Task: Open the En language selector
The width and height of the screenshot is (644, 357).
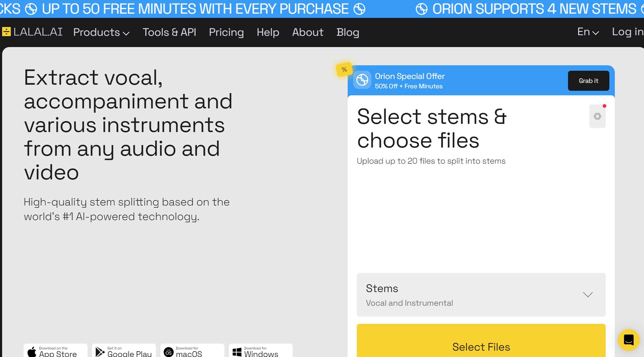Action: tap(588, 32)
